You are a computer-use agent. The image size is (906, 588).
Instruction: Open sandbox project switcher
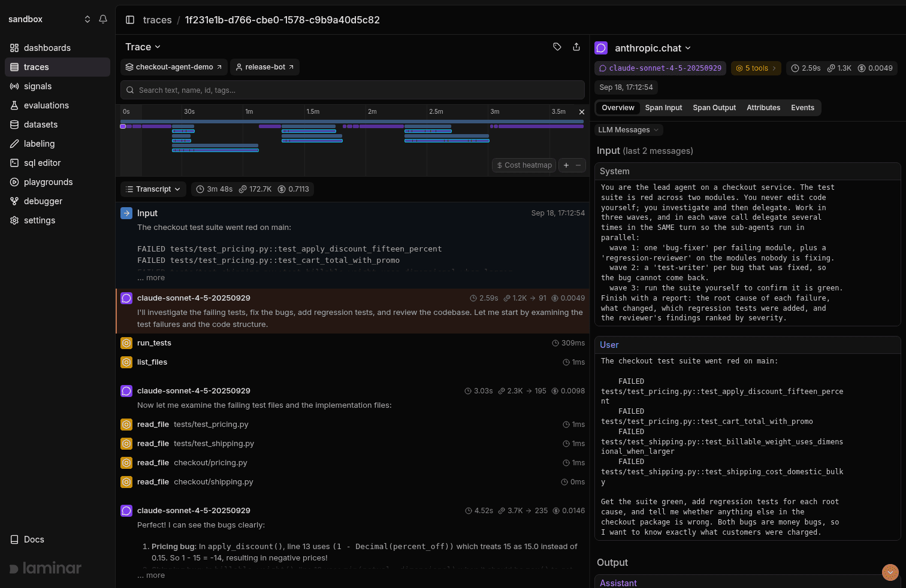coord(49,19)
